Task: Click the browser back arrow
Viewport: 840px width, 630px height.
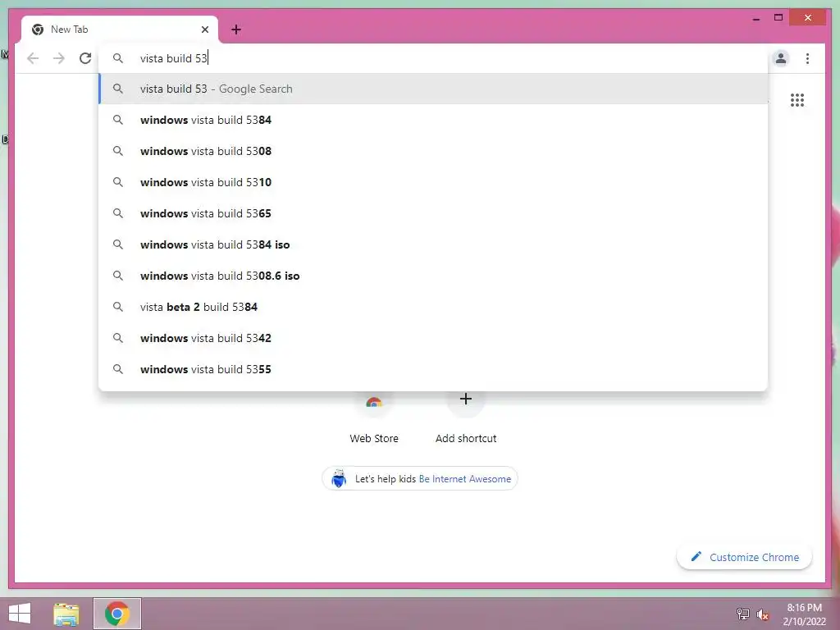Action: point(33,58)
